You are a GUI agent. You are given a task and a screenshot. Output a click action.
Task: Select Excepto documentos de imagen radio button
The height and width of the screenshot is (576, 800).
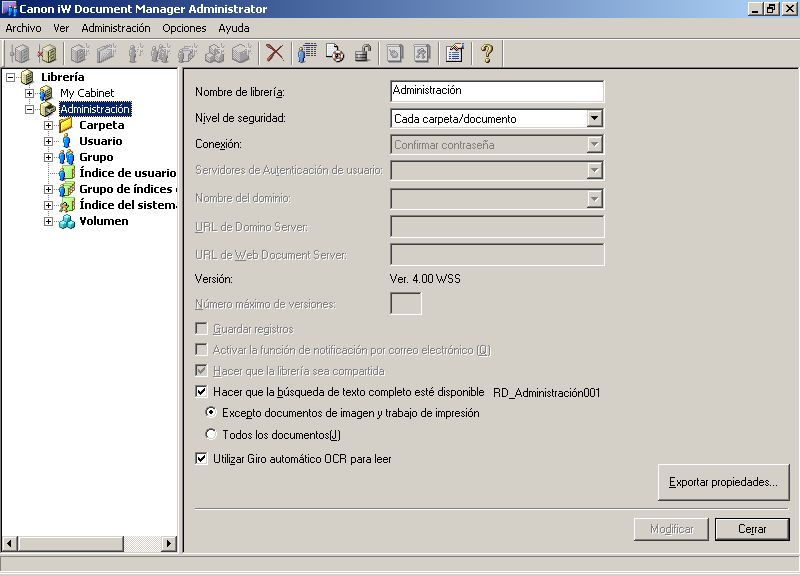(x=211, y=412)
